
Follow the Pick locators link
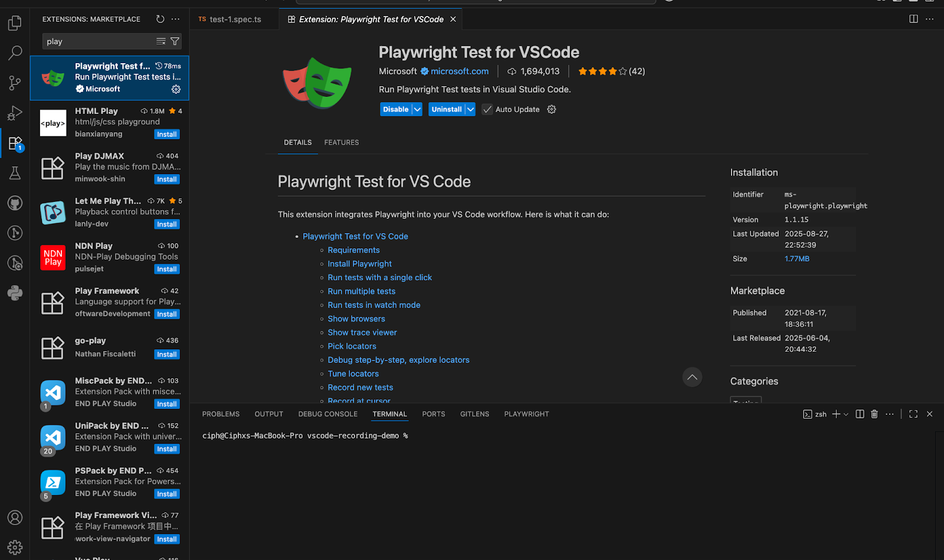click(352, 346)
